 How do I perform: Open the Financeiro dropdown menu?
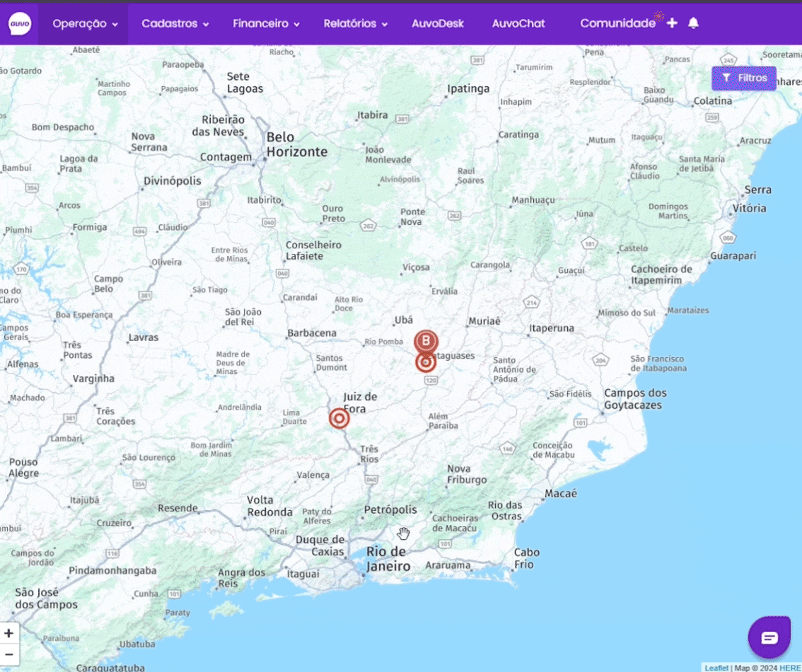[x=266, y=23]
